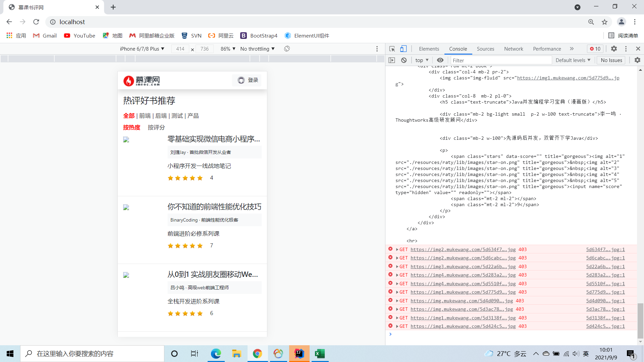Switch to the Performance tab

point(547,49)
